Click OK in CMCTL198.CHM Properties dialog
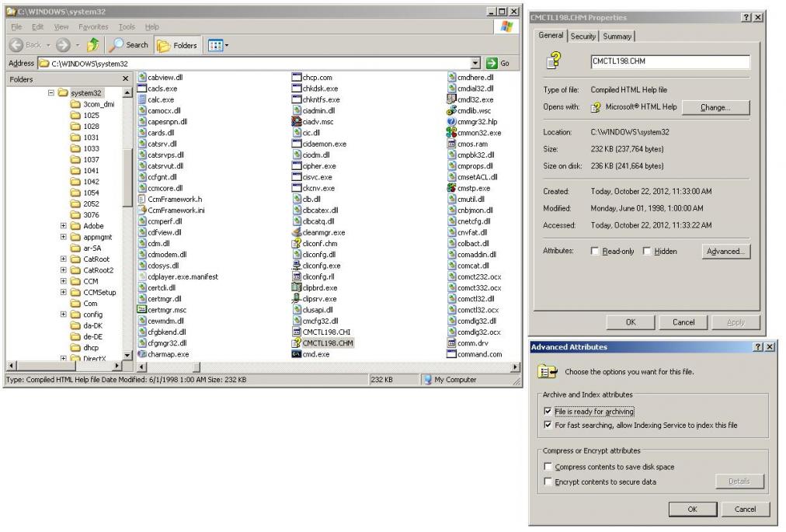The height and width of the screenshot is (532, 786). tap(631, 322)
